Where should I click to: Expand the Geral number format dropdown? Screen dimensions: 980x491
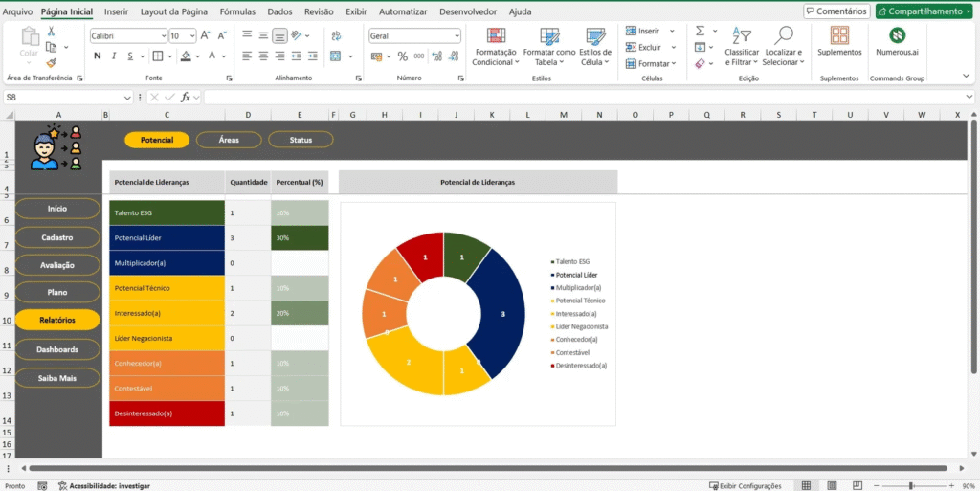tap(456, 35)
